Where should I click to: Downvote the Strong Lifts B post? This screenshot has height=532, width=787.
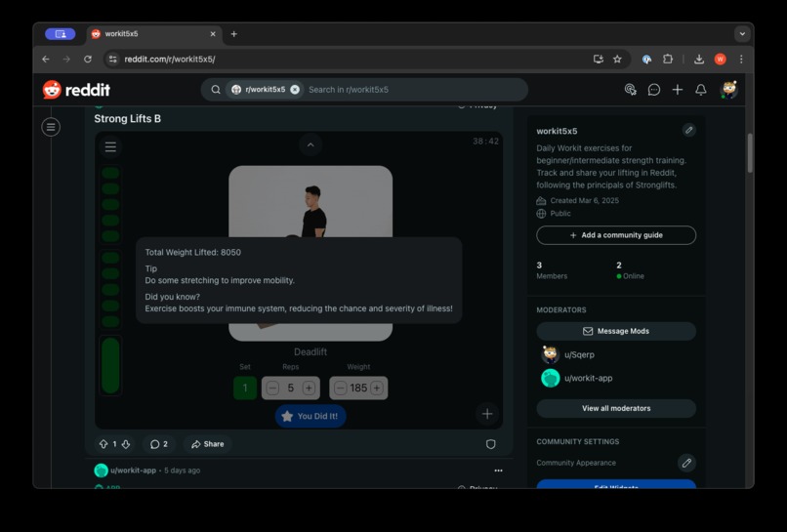126,444
